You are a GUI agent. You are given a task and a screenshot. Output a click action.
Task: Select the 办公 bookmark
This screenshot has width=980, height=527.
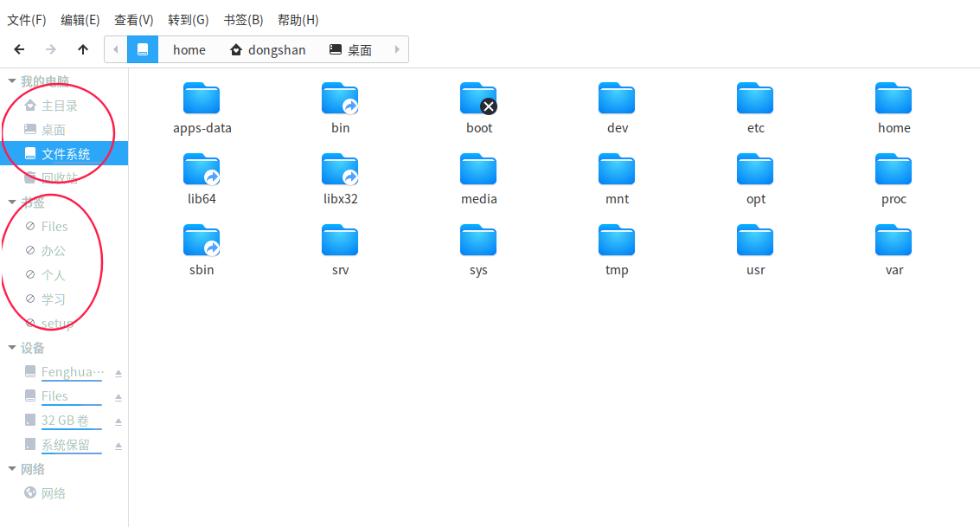coord(54,250)
